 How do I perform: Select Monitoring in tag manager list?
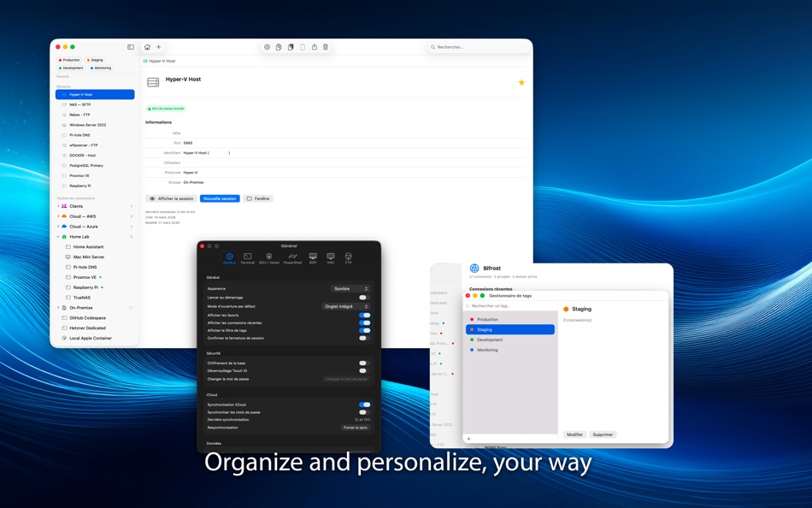[510, 350]
